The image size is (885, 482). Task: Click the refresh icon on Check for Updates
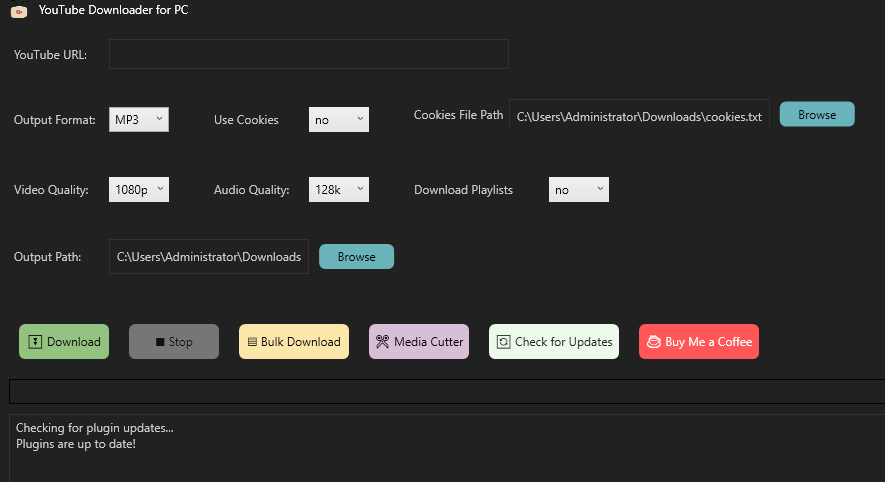click(503, 342)
